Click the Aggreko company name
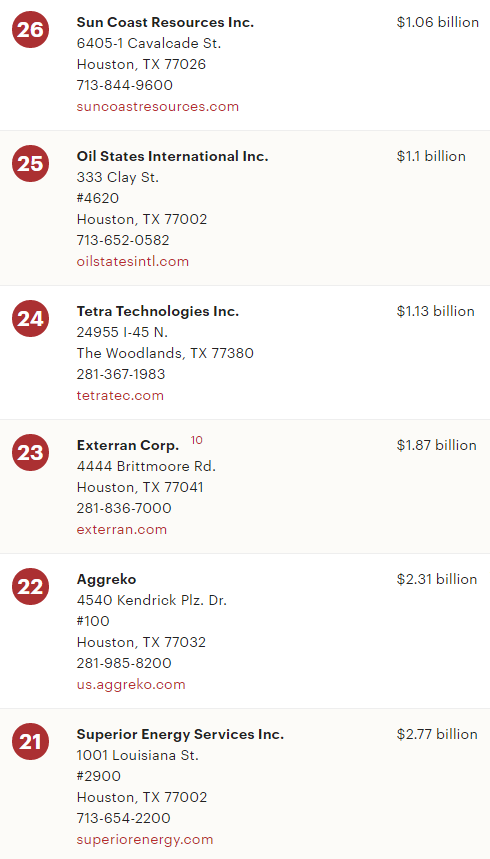The height and width of the screenshot is (859, 490). click(x=106, y=580)
